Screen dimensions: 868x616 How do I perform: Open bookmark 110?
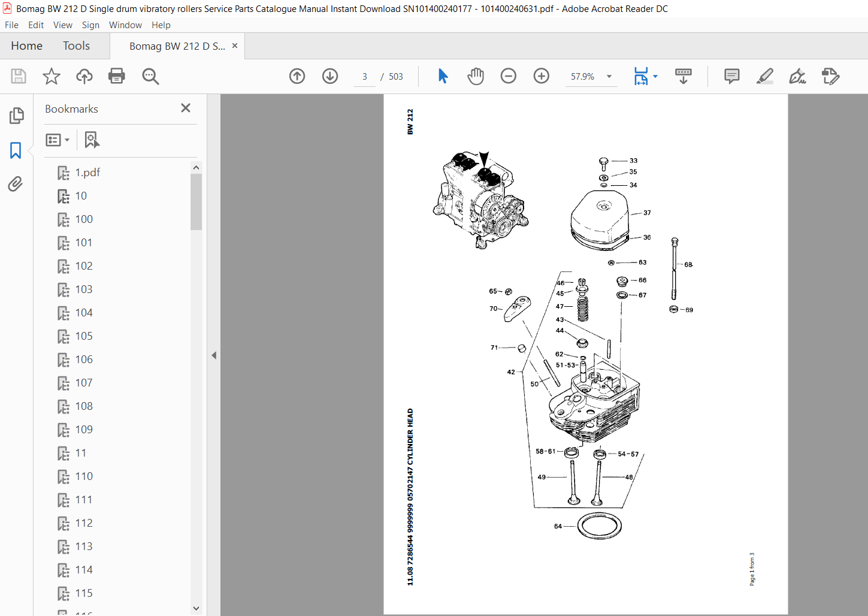click(84, 476)
